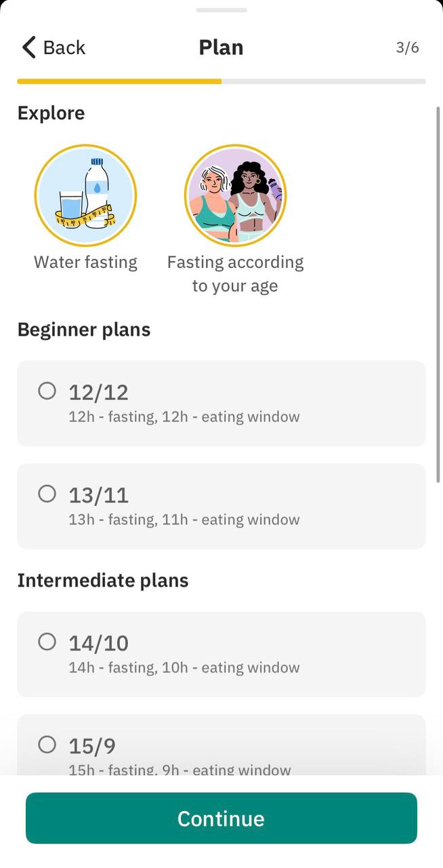Screen dimensions: 443x868
Task: Tap the Water fasting label text
Action: click(x=86, y=262)
